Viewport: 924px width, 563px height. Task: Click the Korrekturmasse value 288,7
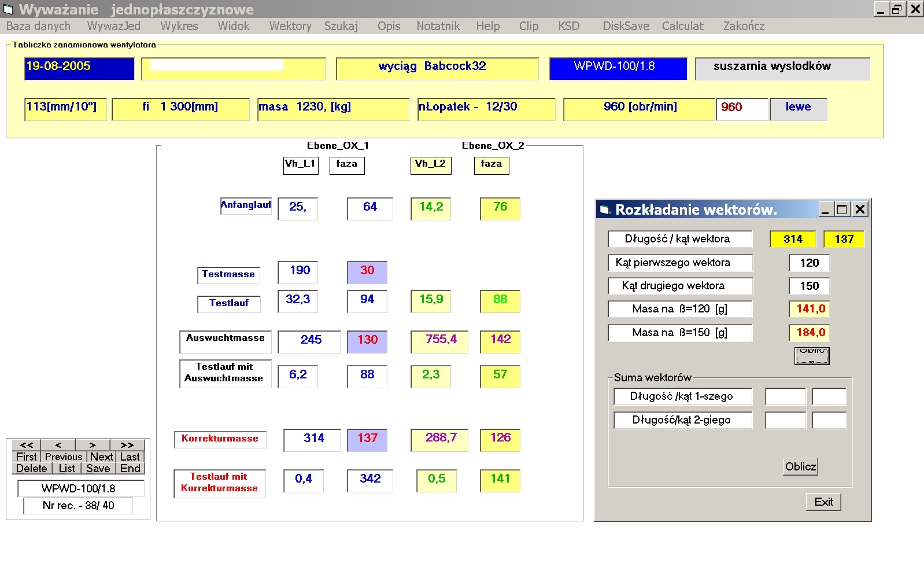[439, 440]
